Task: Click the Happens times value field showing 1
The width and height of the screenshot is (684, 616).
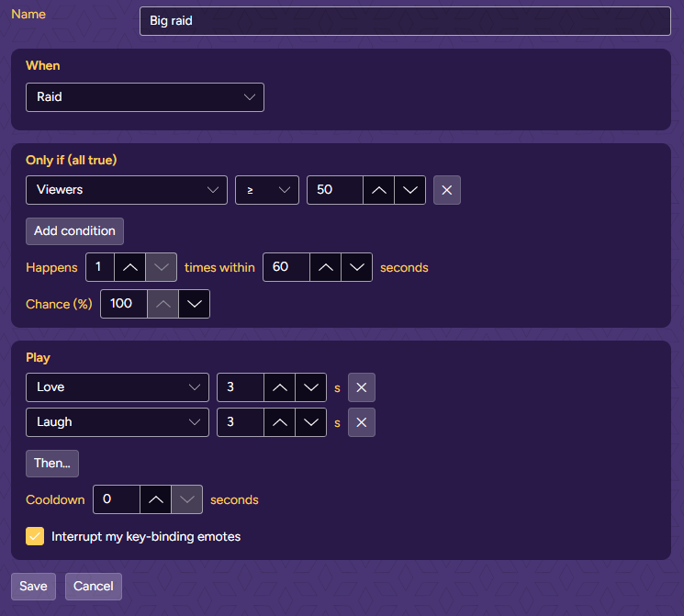Action: (x=100, y=267)
